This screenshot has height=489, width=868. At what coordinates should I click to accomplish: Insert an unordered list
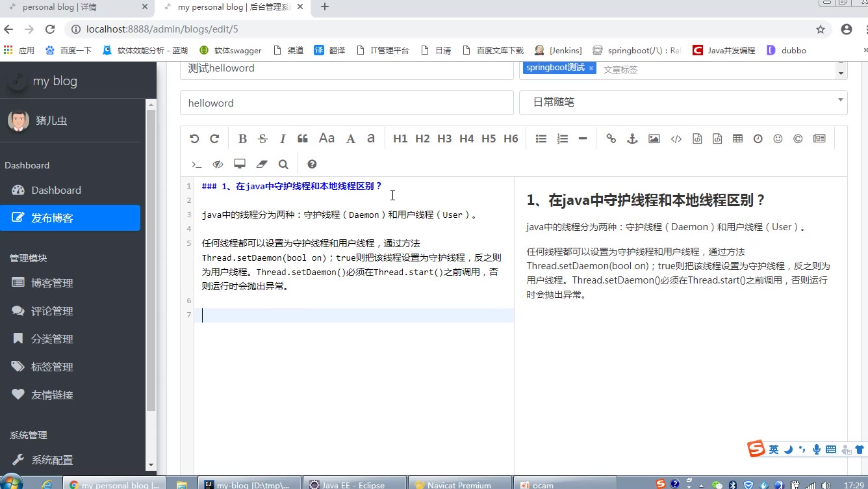click(541, 139)
